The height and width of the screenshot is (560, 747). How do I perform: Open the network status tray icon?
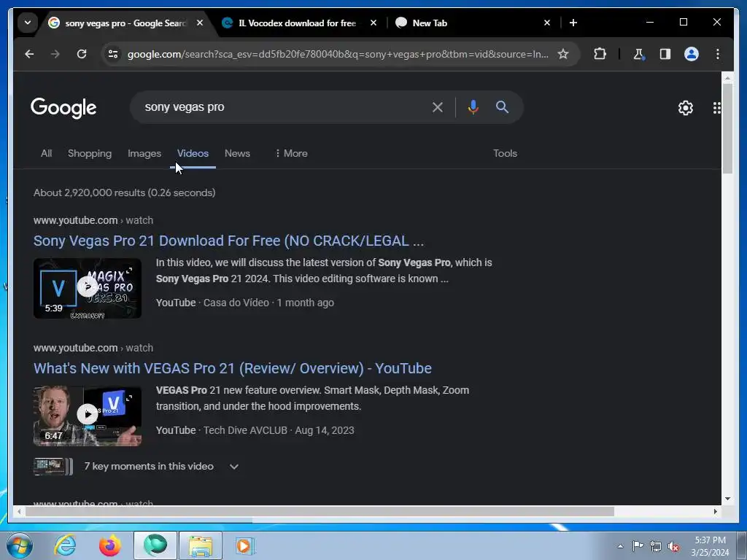click(656, 546)
